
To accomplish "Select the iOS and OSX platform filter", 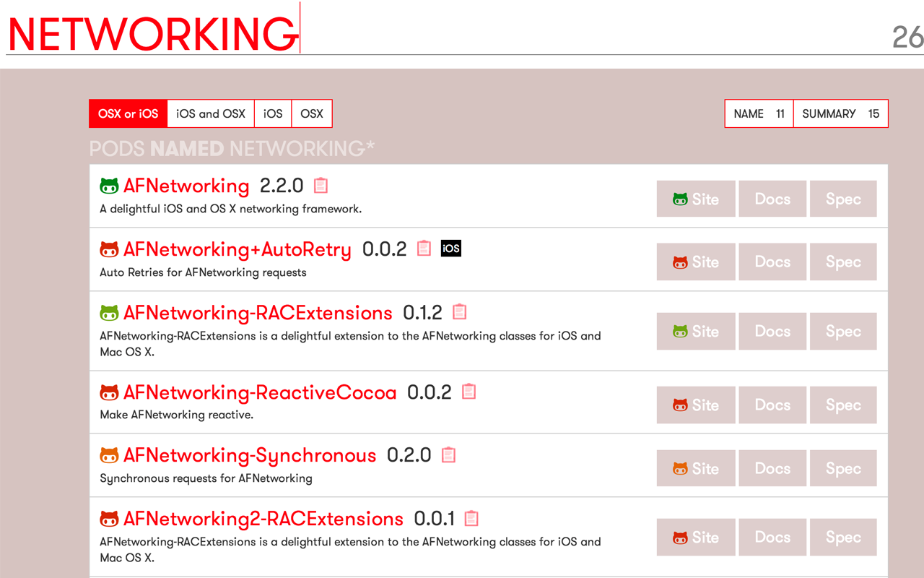I will 211,113.
